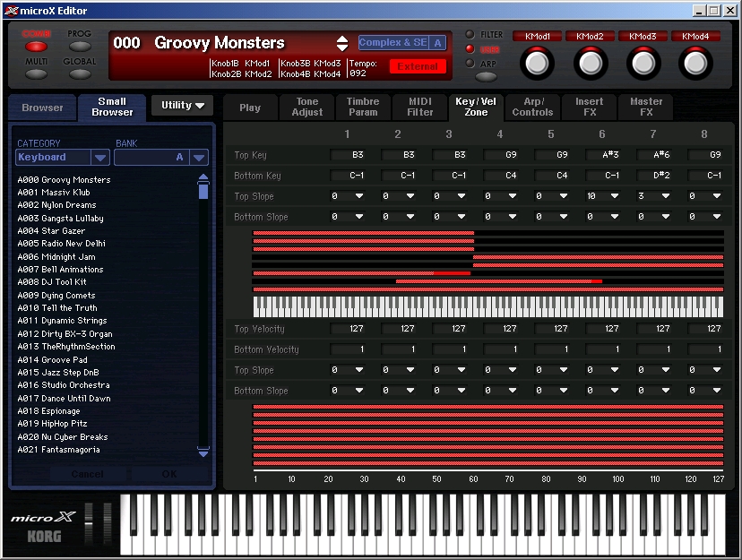Screen dimensions: 742x560
Task: Toggle the FILTER indicator
Action: 470,35
